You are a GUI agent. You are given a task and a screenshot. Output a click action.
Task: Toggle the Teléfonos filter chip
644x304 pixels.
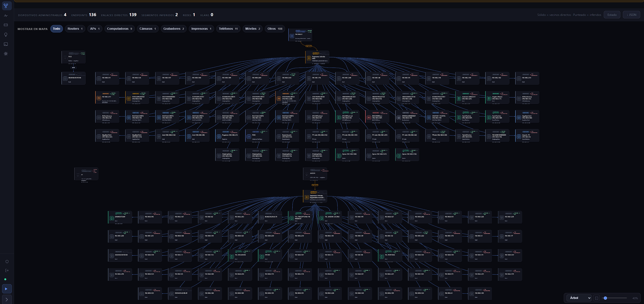click(x=228, y=29)
